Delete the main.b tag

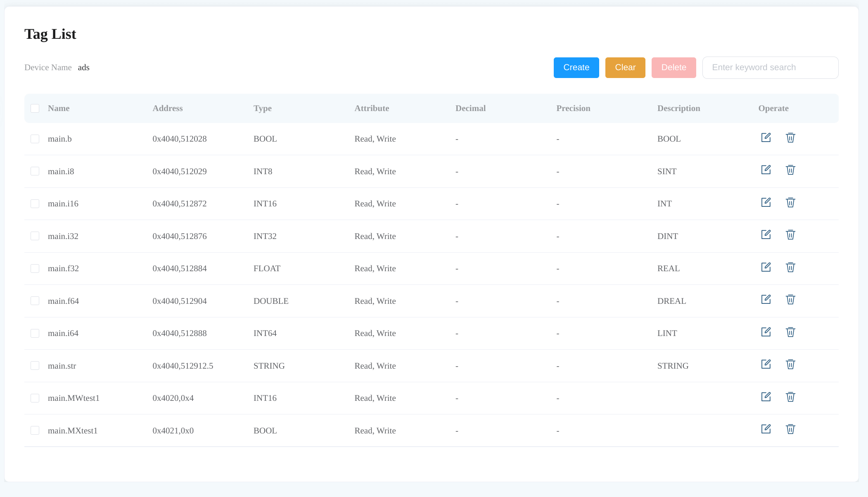(x=790, y=138)
